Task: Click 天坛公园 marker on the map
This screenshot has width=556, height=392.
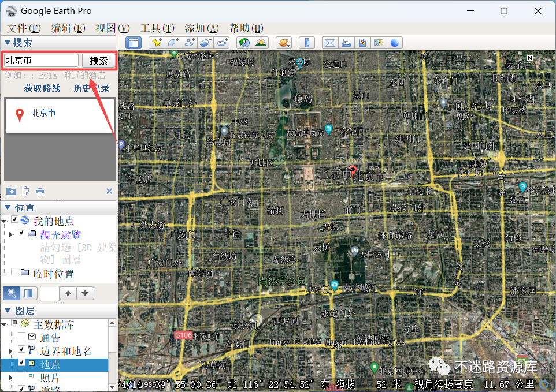Action: [355, 251]
